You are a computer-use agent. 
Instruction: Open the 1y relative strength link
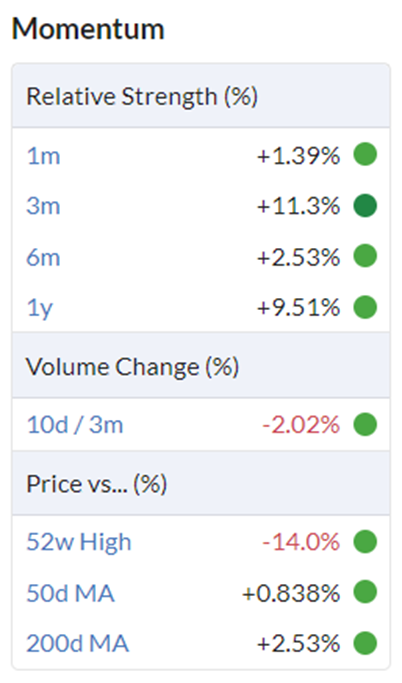[40, 308]
